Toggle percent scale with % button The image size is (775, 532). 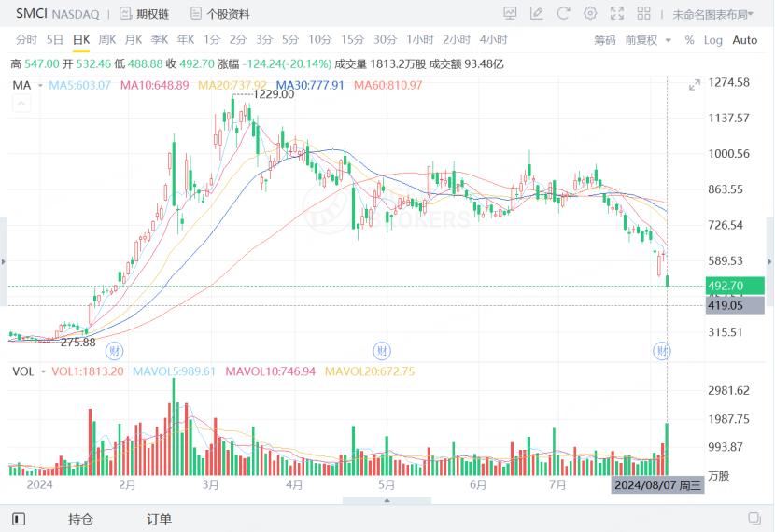point(689,40)
